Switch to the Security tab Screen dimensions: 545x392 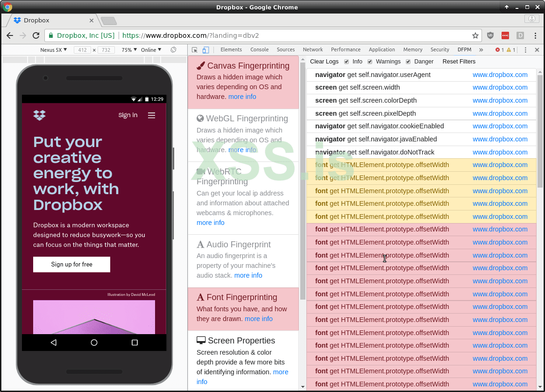[x=439, y=49]
